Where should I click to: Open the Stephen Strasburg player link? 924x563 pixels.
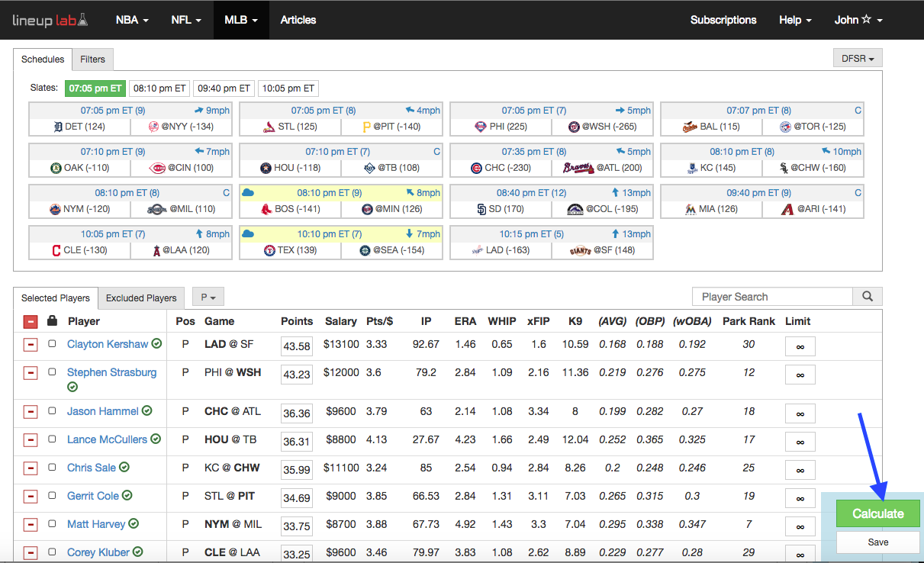pyautogui.click(x=112, y=372)
